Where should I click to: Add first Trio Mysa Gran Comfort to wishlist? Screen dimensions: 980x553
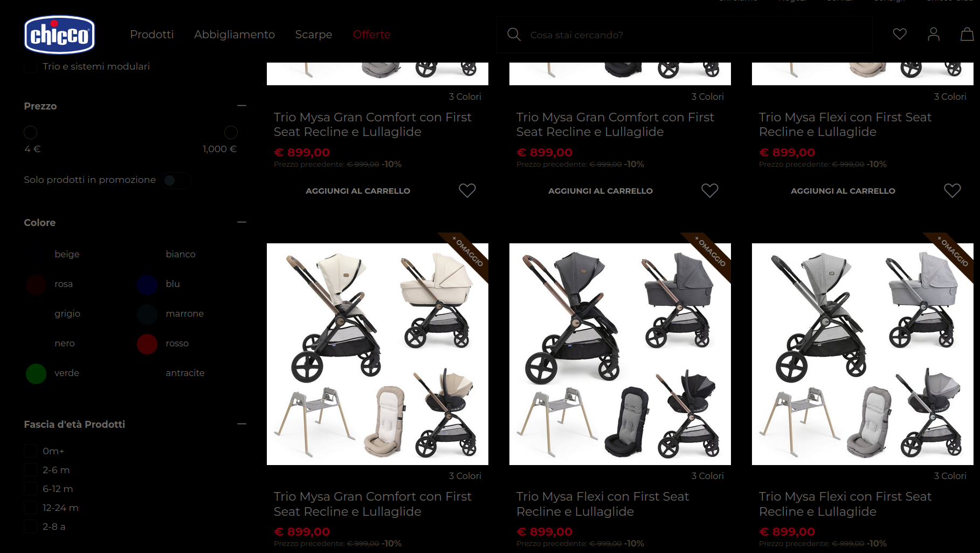coord(467,190)
